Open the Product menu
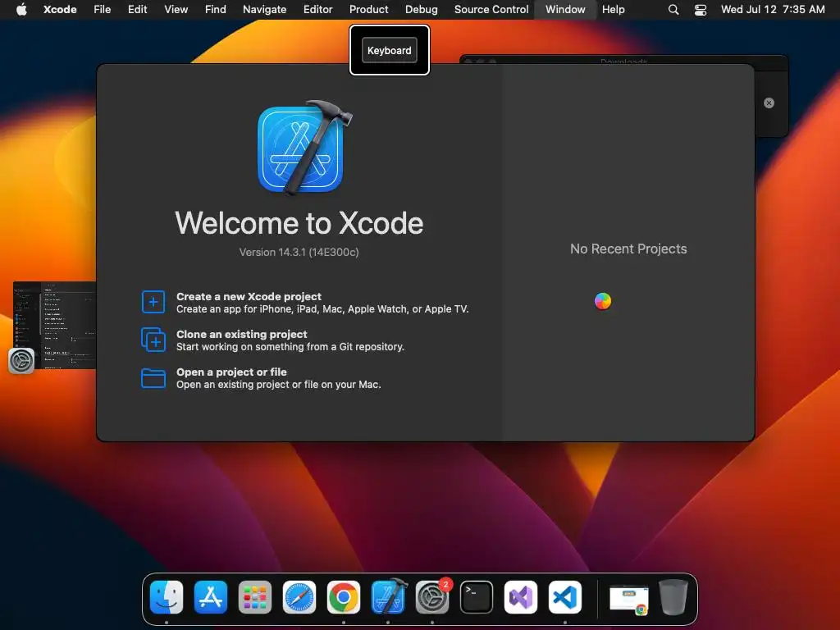 [368, 10]
